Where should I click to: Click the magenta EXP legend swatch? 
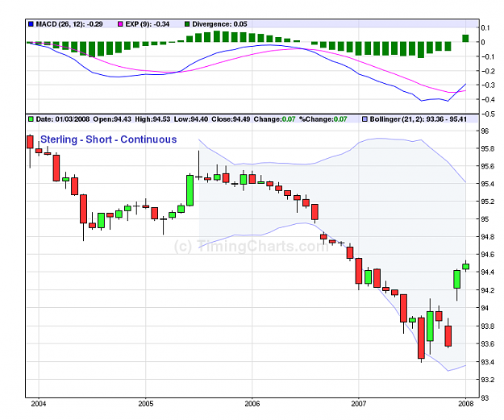pos(120,24)
